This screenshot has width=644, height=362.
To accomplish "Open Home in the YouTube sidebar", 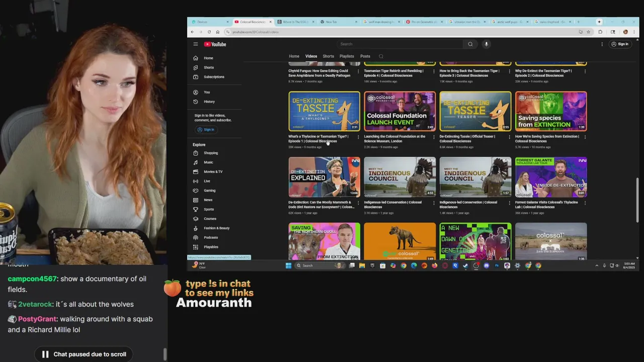I will 209,58.
